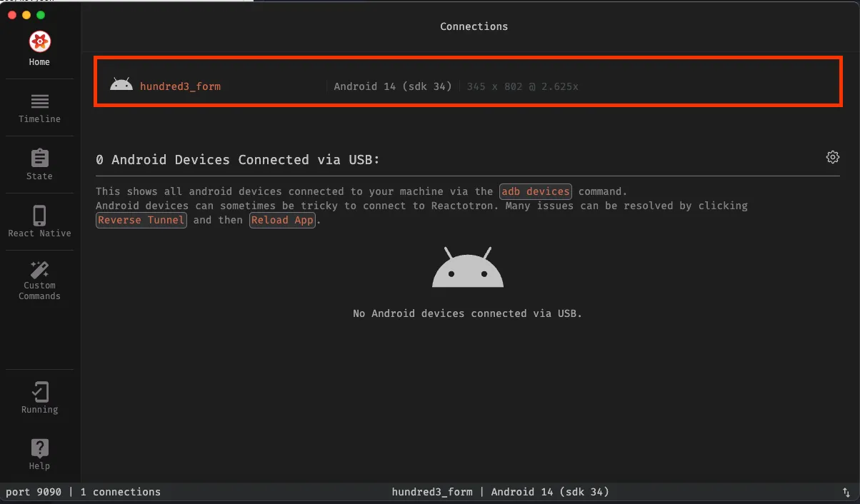The width and height of the screenshot is (860, 504).
Task: Open the Timeline panel
Action: (40, 108)
